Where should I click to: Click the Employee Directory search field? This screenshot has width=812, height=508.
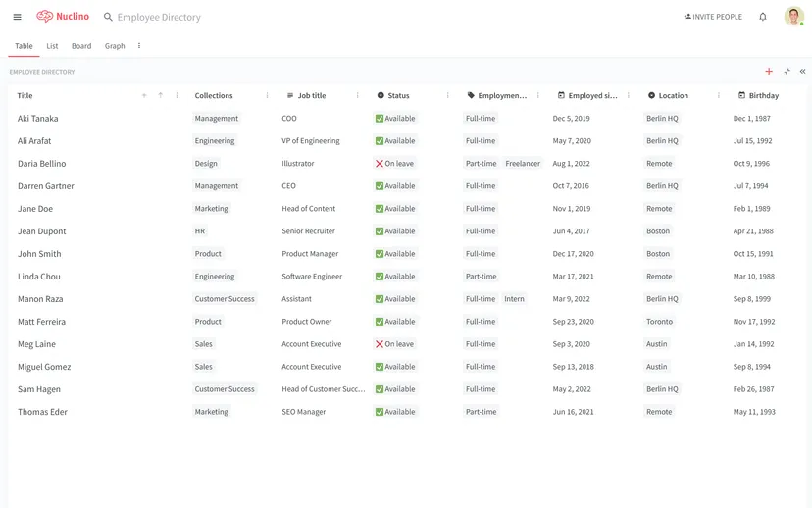[x=159, y=17]
